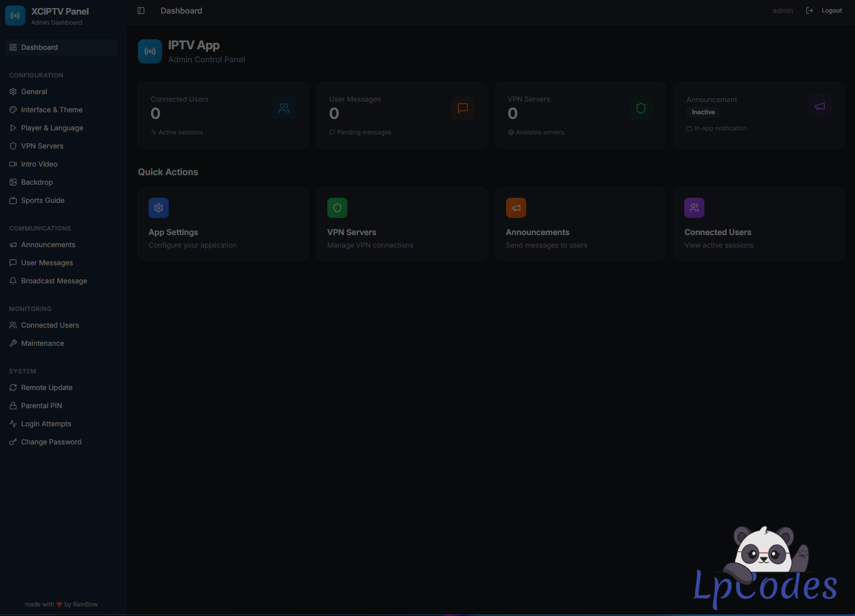Viewport: 855px width, 616px height.
Task: Click the chat bubble icon in User Messages stat
Action: [x=462, y=108]
